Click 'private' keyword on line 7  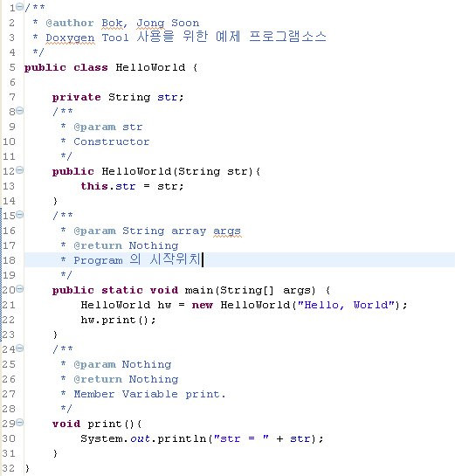pyautogui.click(x=76, y=97)
